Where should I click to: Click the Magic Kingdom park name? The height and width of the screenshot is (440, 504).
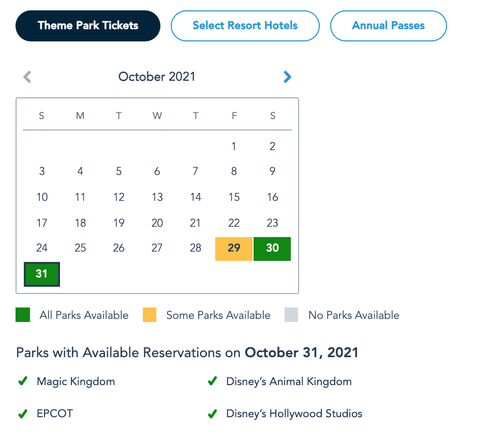click(x=76, y=382)
